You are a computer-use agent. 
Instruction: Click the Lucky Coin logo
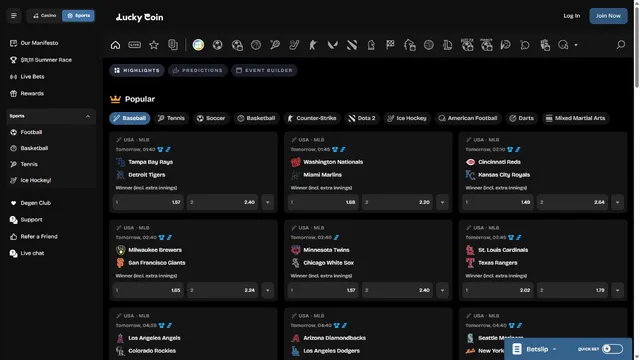click(x=139, y=17)
